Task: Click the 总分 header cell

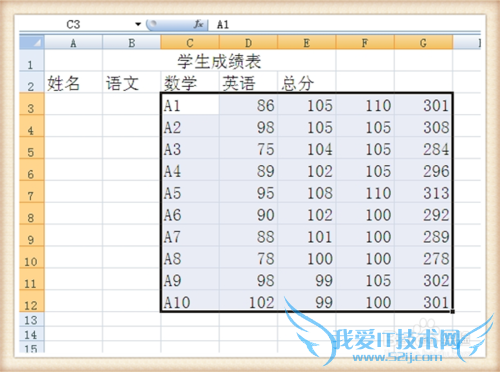Action: (307, 82)
